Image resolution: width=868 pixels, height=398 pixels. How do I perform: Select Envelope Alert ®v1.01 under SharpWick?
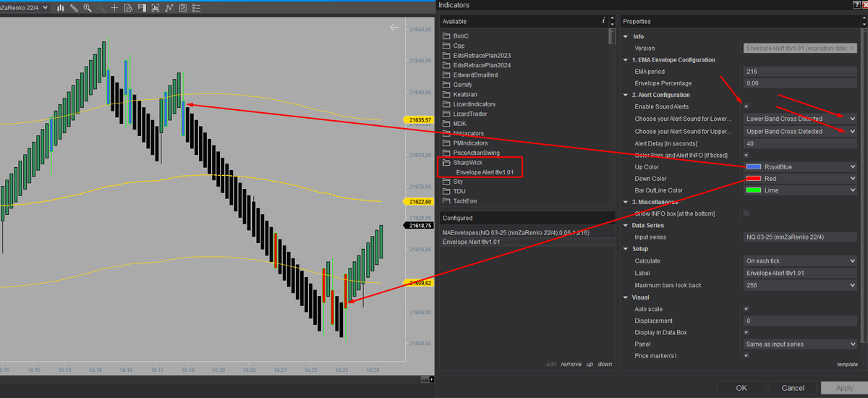483,172
